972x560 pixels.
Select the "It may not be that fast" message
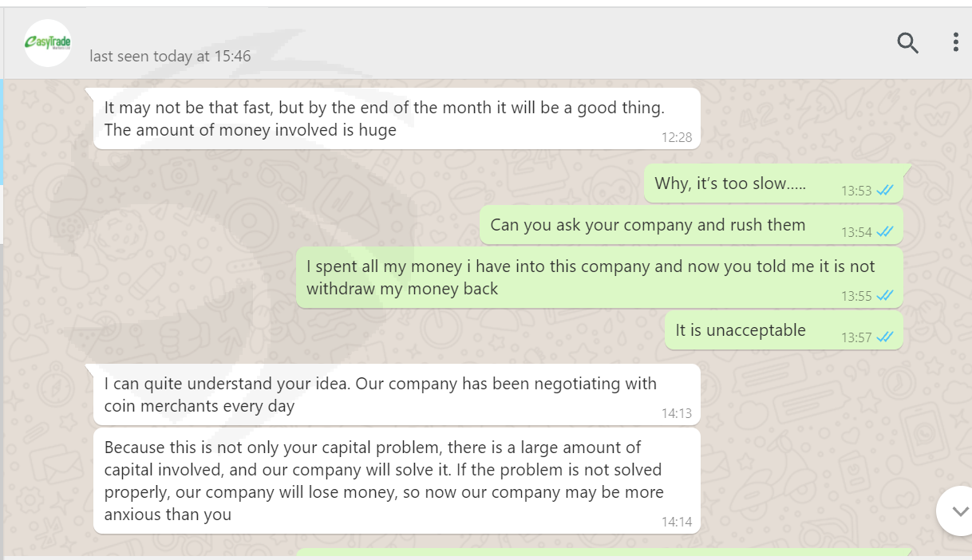(x=383, y=118)
